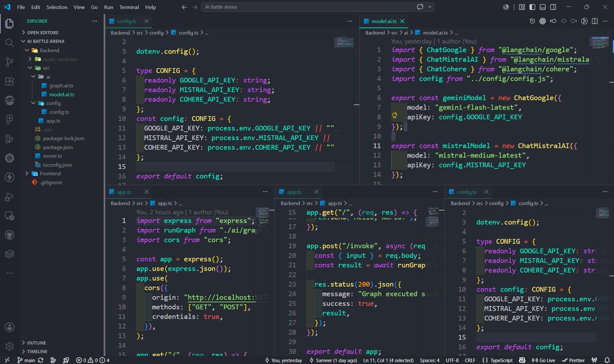
Task: Open the GitHub icon in activity bar
Action: 9,235
